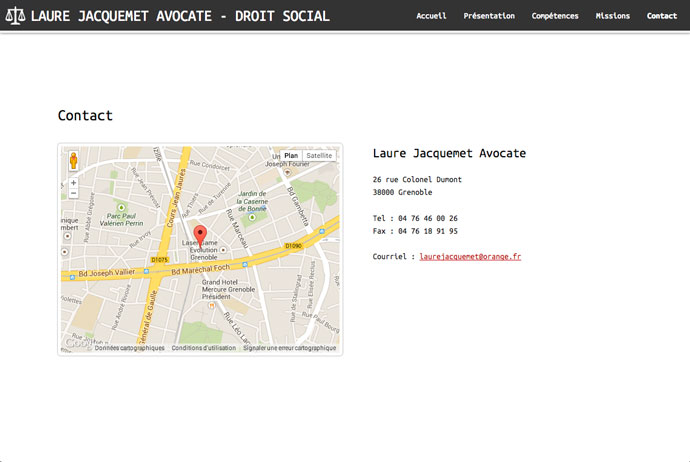
Task: Click the Jardin de la Caserne de Bonne icon
Action: tap(252, 215)
